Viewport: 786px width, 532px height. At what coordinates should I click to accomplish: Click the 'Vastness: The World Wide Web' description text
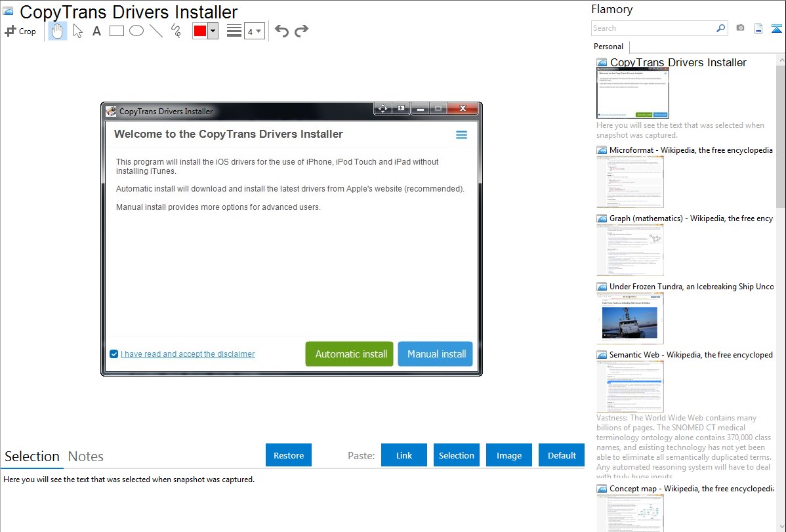[x=684, y=447]
